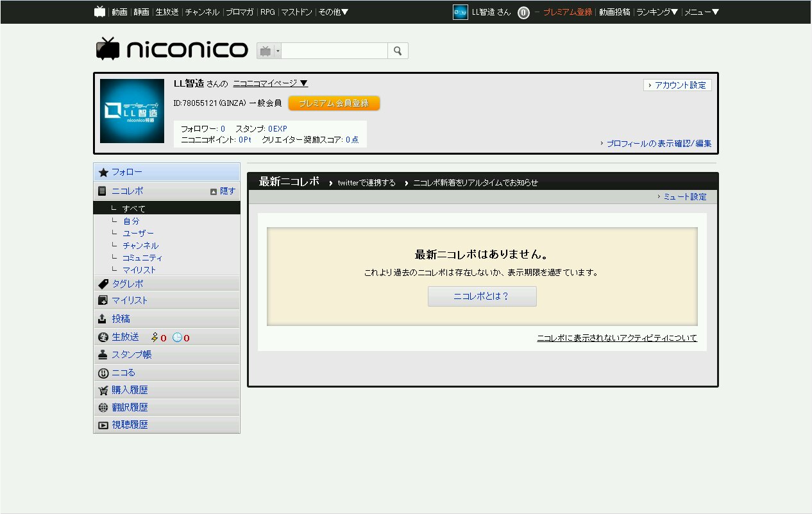The width and height of the screenshot is (812, 514).
Task: Click the スタンプ 0EXP value
Action: click(278, 129)
